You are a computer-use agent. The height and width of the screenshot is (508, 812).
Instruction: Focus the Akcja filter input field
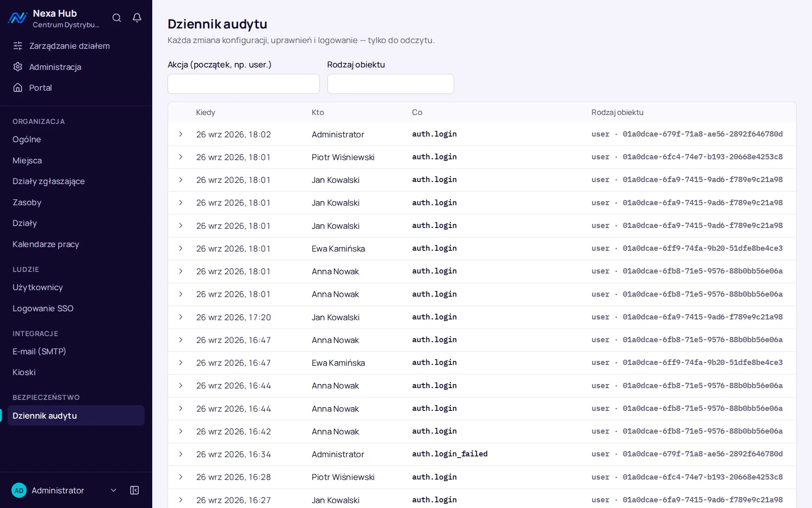(x=244, y=84)
